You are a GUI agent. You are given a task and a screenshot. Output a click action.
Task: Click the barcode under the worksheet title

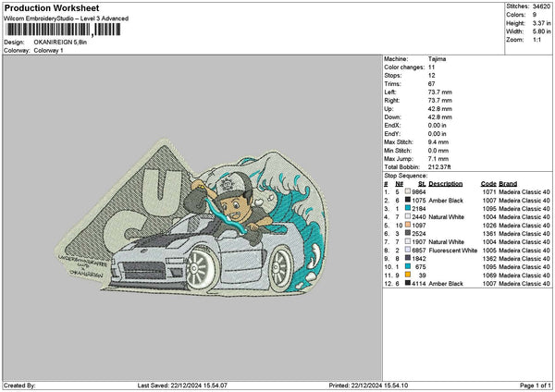click(63, 30)
